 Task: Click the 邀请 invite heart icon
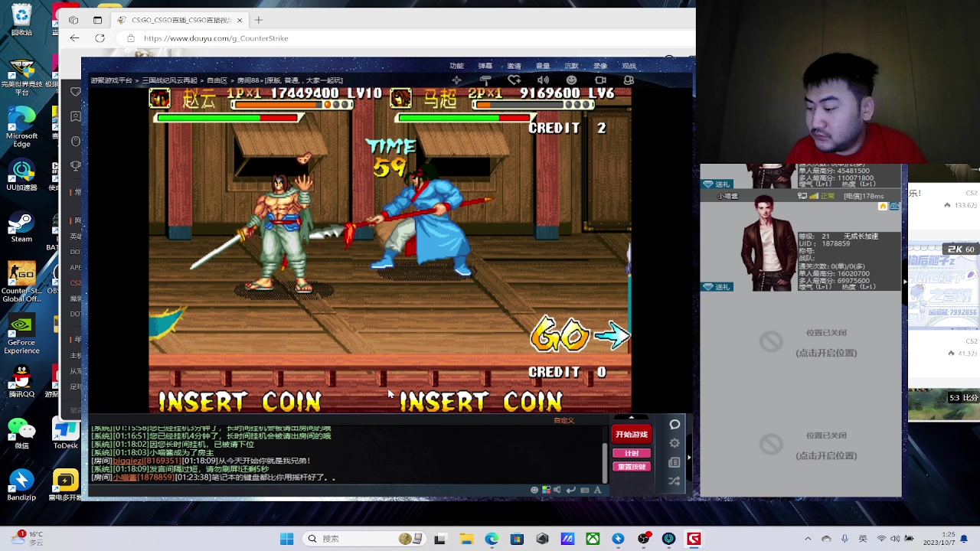click(514, 80)
